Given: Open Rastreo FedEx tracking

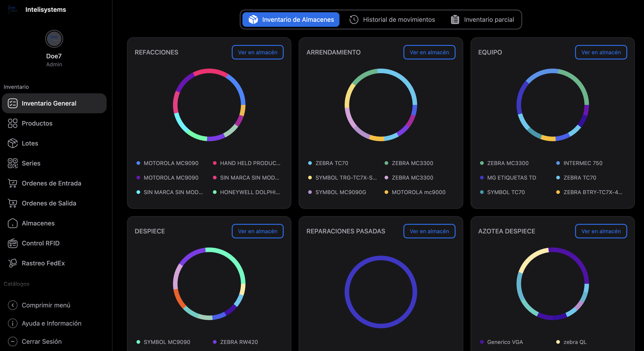Looking at the screenshot, I should tap(54, 263).
